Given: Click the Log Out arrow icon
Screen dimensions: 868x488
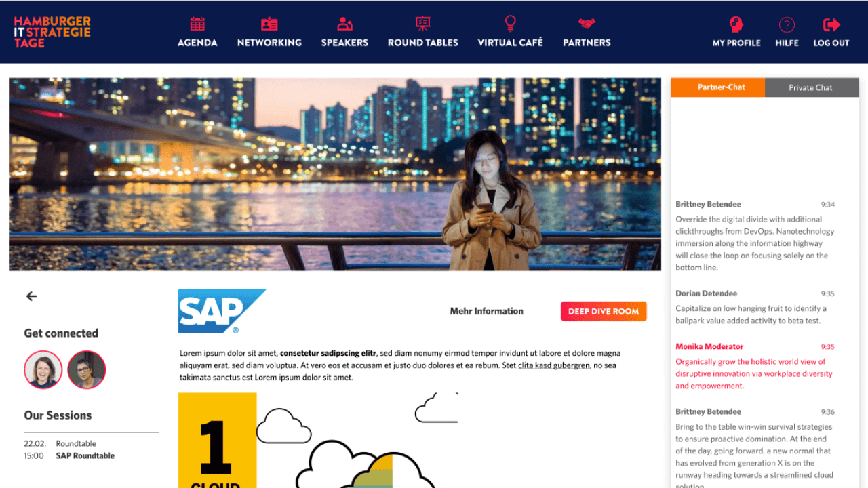Looking at the screenshot, I should 831,23.
